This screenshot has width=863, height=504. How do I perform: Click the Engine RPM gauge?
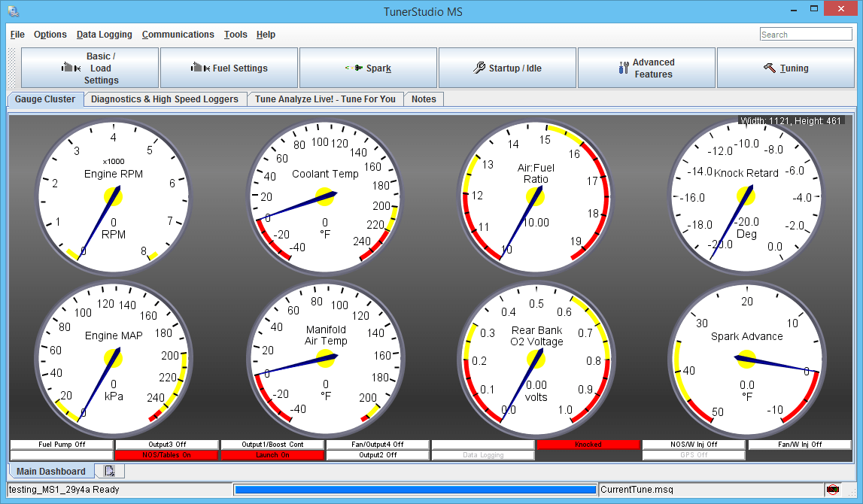[114, 196]
